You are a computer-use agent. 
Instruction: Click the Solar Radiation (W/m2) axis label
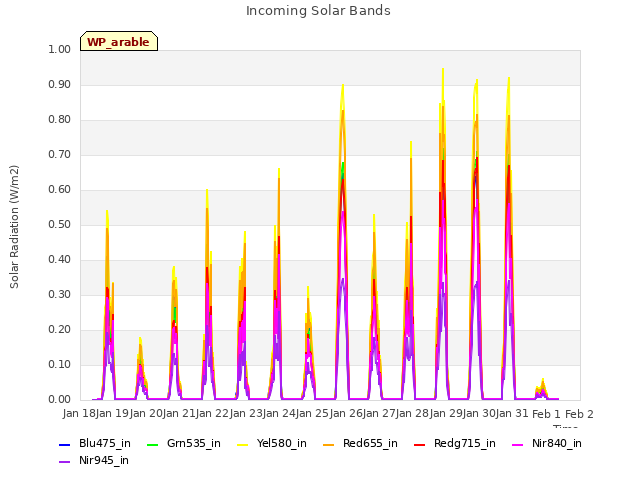[14, 227]
